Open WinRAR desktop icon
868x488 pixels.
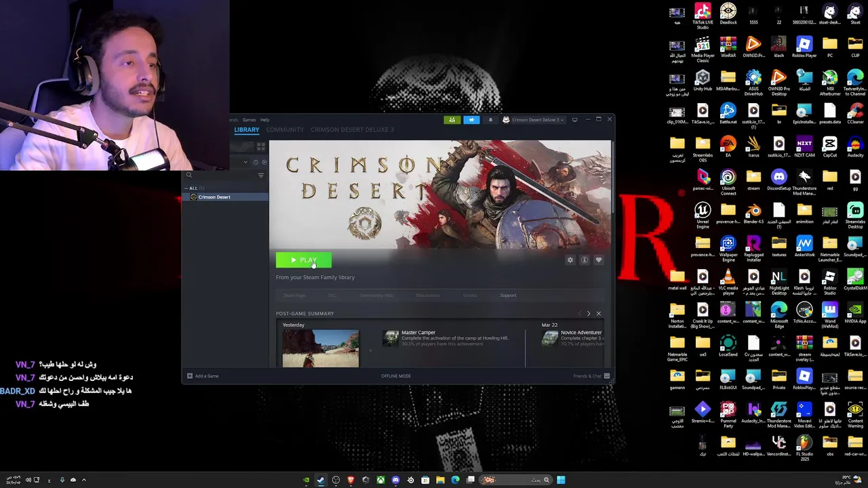pos(728,47)
